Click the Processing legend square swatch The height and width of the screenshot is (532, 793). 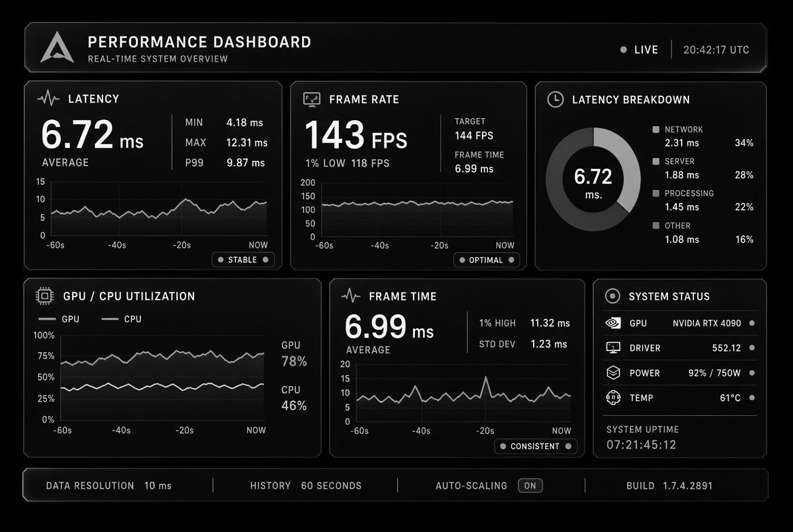[x=656, y=193]
